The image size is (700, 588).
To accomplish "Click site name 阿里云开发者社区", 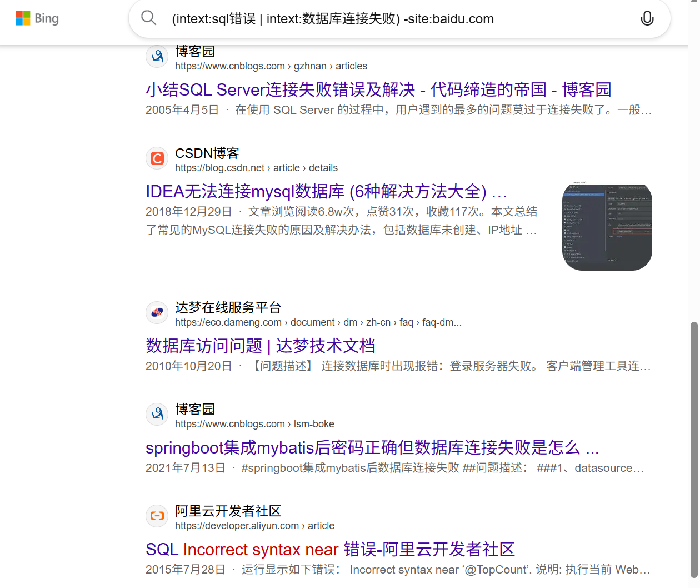I will point(228,511).
